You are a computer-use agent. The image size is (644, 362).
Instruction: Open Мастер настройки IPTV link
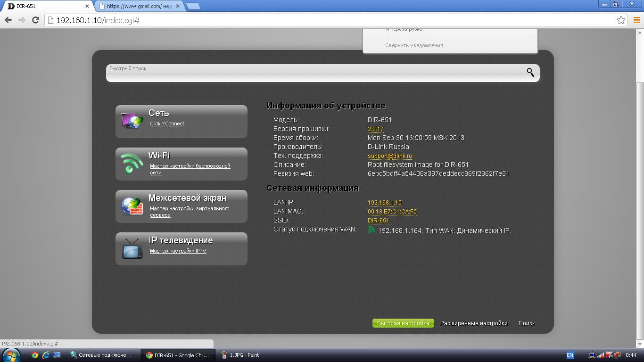(x=178, y=251)
